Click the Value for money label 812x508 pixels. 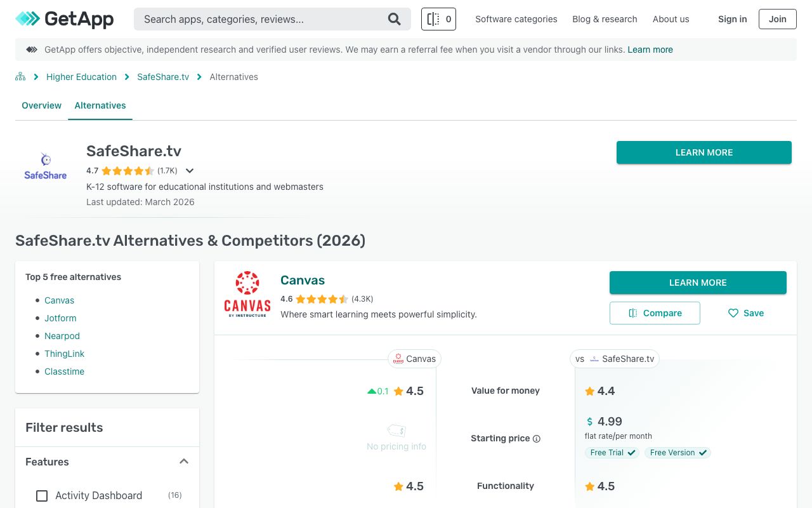click(x=506, y=391)
